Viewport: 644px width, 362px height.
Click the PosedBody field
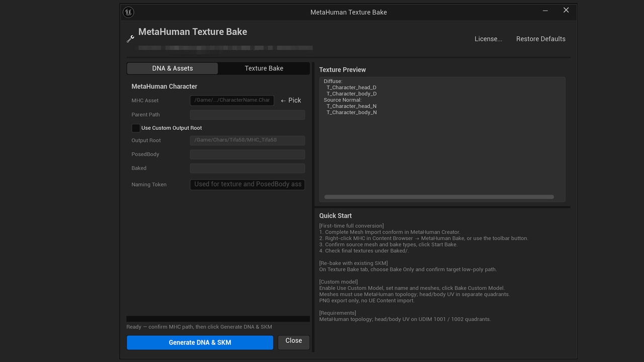click(x=248, y=154)
